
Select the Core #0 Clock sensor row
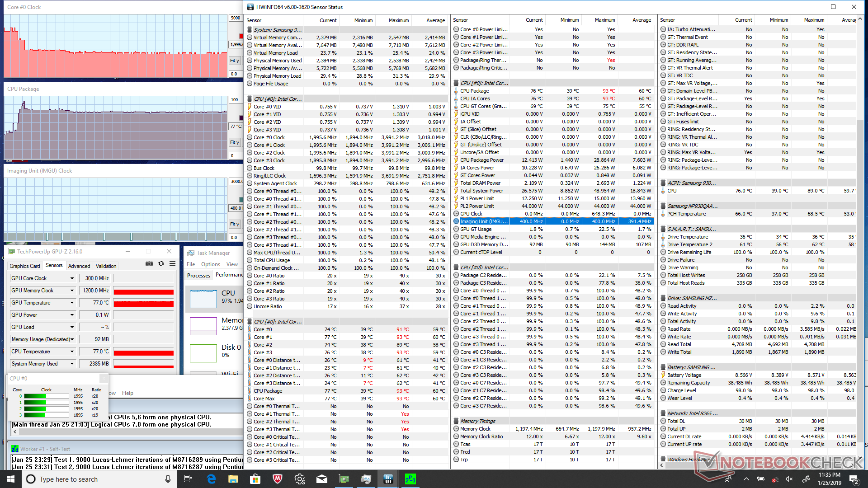pos(346,137)
